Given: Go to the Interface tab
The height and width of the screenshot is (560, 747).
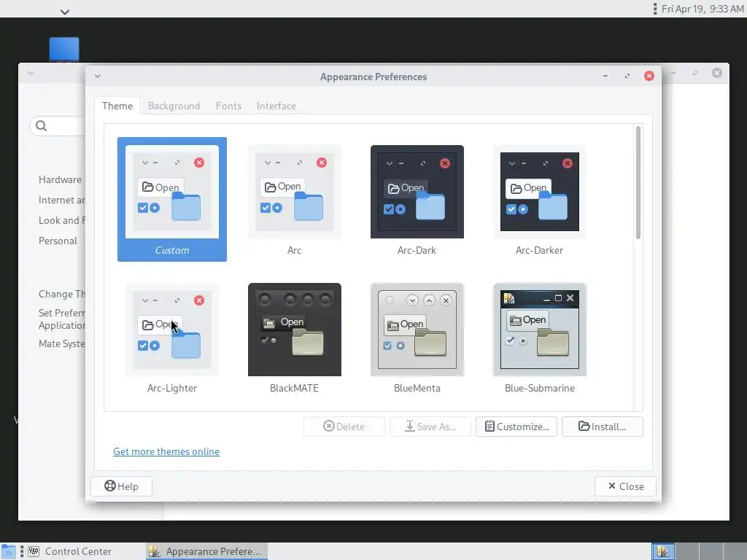Looking at the screenshot, I should 276,106.
